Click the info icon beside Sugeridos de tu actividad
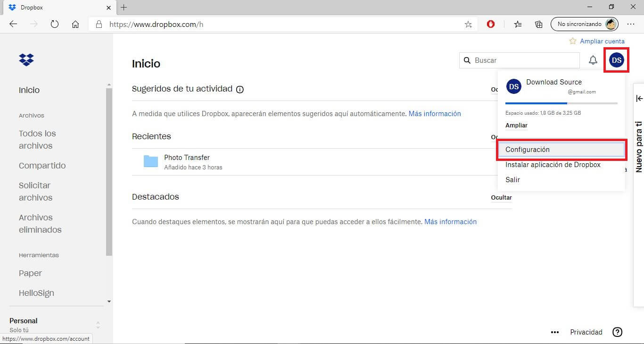Viewport: 644px width, 344px height. [x=239, y=89]
